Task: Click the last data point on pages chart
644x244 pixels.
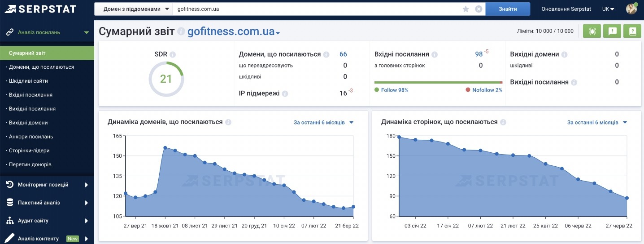Action: click(x=627, y=198)
